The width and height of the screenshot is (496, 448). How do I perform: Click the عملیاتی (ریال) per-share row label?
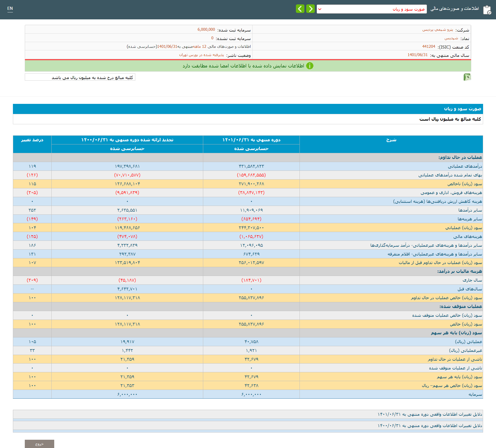[x=468, y=342]
